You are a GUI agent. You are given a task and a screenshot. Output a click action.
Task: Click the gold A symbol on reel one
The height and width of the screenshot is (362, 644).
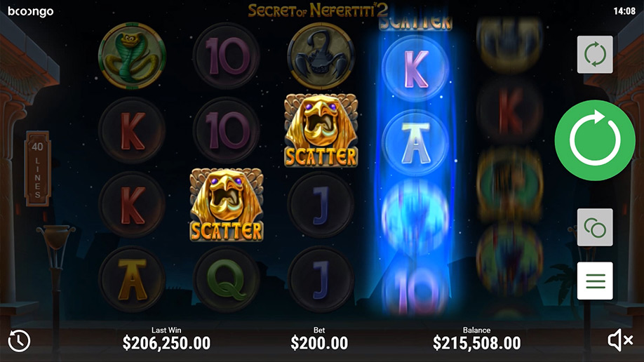coord(132,279)
